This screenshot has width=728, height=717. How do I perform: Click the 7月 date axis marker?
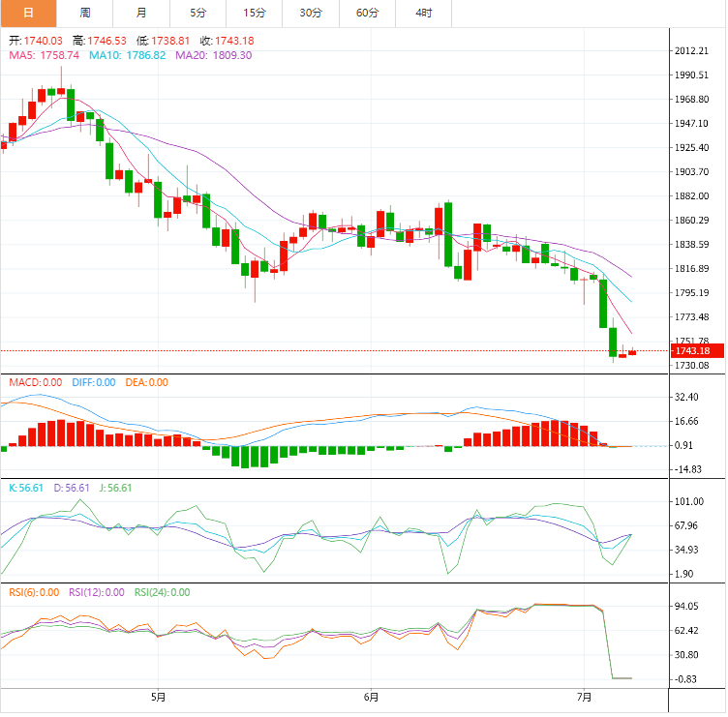(x=584, y=697)
